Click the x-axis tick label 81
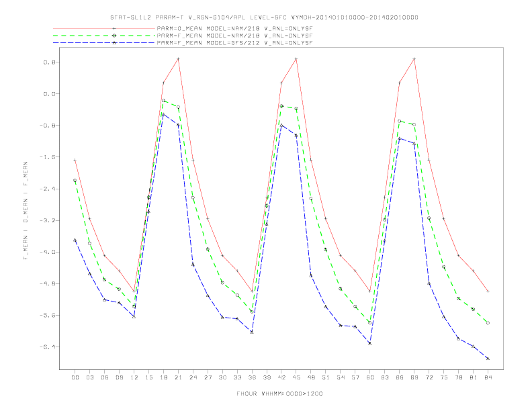This screenshot has height=411, width=532. pos(474,377)
